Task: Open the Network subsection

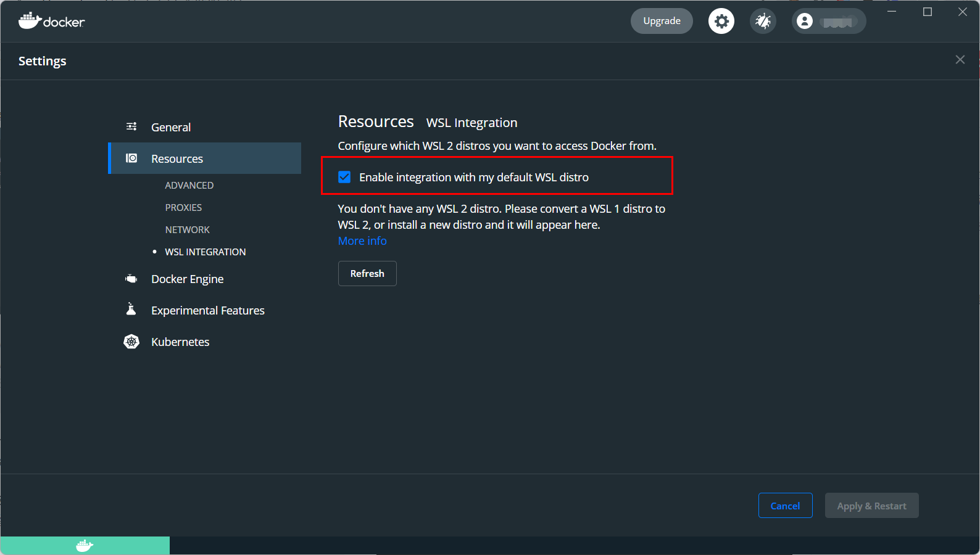Action: [x=188, y=229]
